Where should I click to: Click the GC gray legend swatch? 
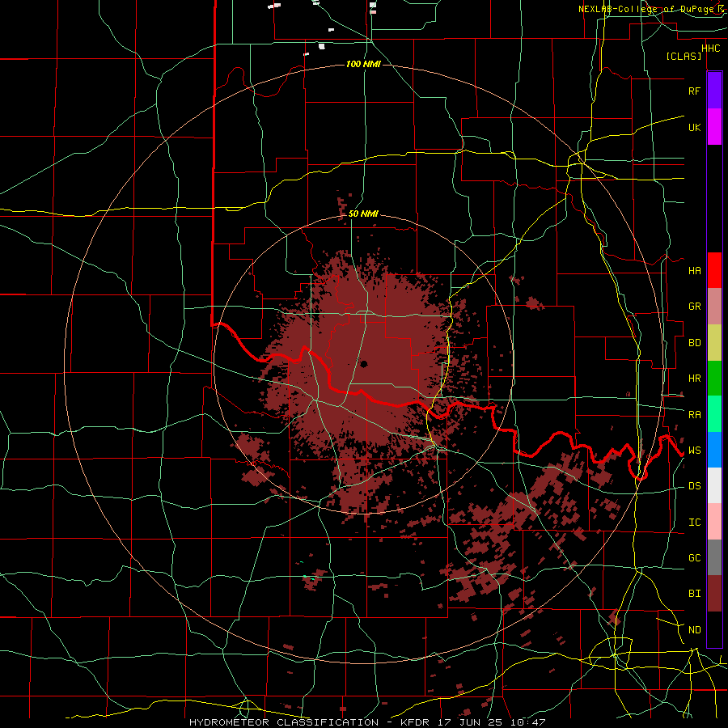click(x=714, y=557)
